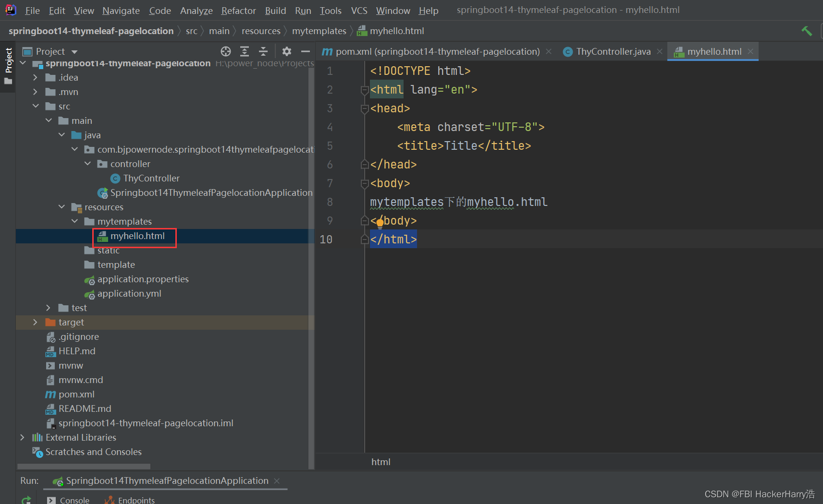Click the html breadcrumb below the editor
The image size is (823, 504).
pos(381,462)
